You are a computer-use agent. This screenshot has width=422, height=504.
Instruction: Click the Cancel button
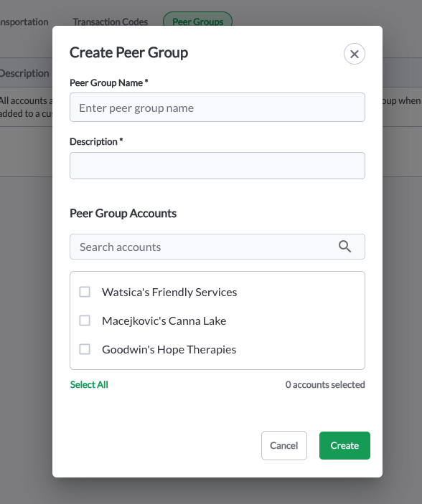[284, 445]
